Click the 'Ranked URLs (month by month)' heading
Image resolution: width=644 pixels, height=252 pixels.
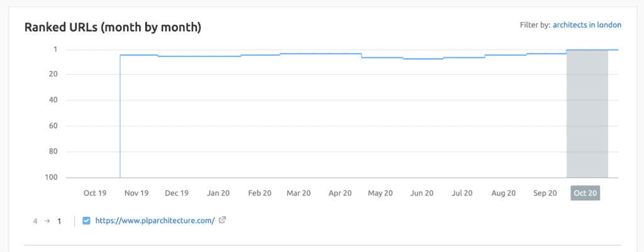[113, 28]
